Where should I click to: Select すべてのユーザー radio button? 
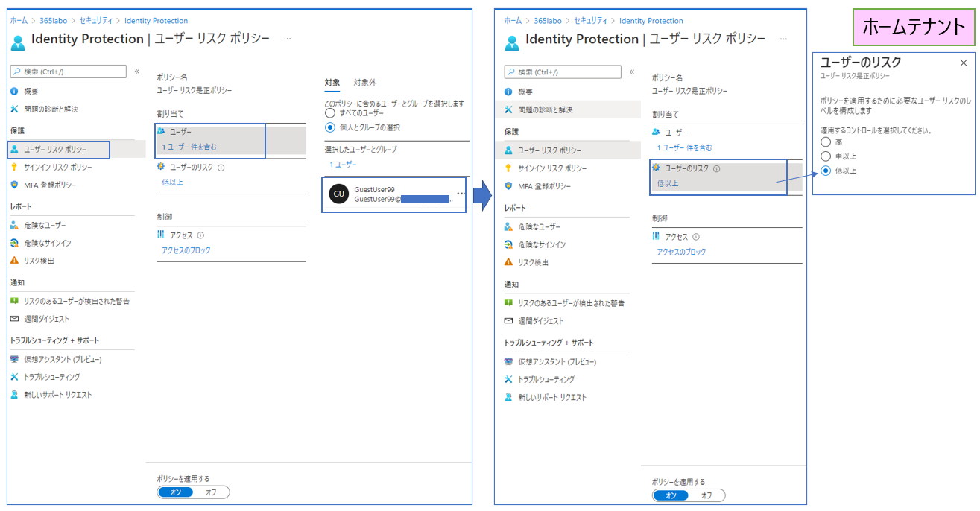(x=330, y=113)
